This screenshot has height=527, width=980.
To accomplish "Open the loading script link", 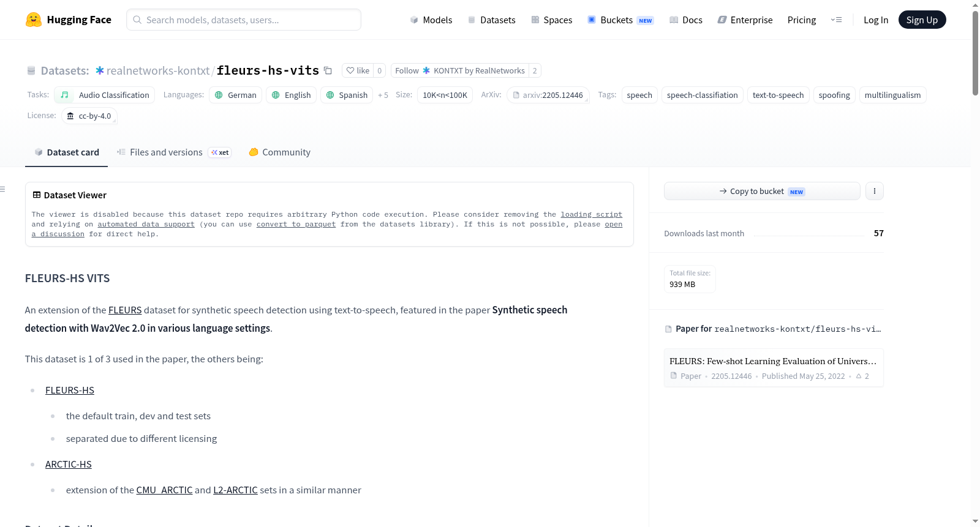I will pyautogui.click(x=591, y=214).
